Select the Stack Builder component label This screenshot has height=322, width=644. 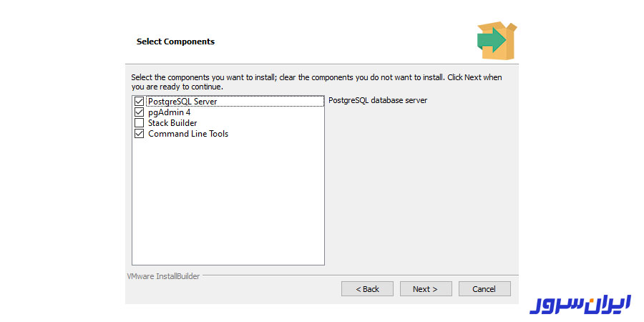click(172, 123)
